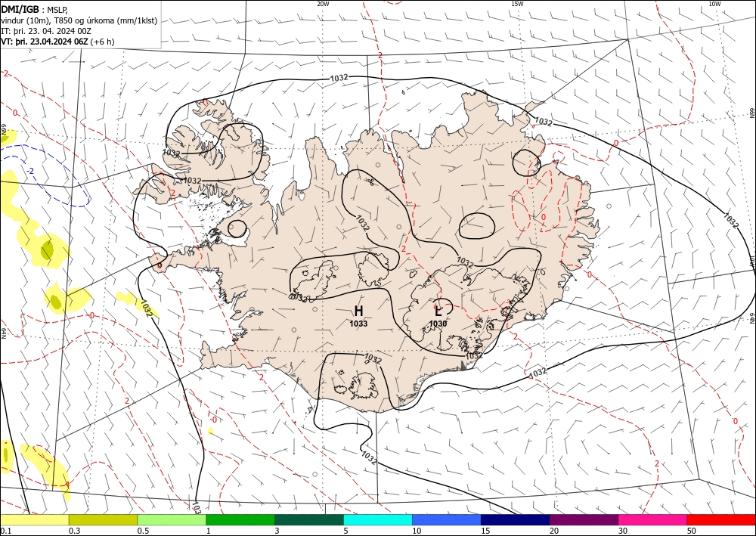Click the legend value '0.1'
This screenshot has width=756, height=536.
coord(5,531)
